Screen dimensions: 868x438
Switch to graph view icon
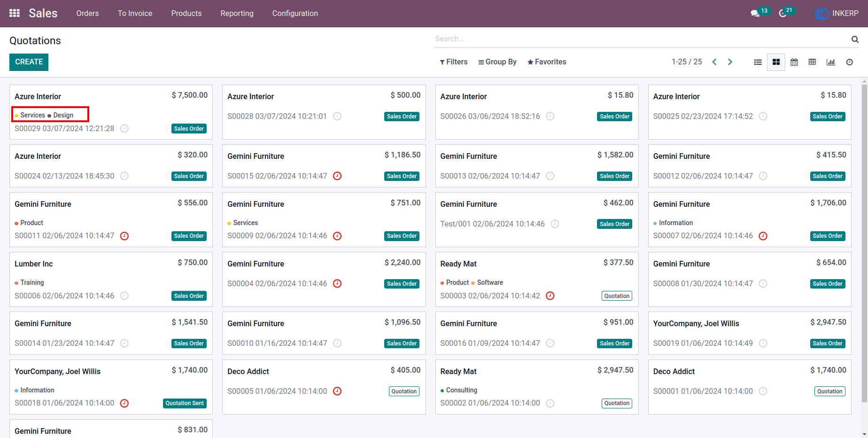click(831, 62)
